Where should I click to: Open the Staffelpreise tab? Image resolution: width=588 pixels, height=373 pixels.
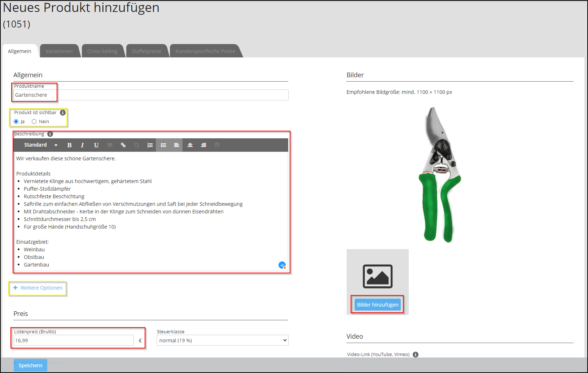coord(146,51)
